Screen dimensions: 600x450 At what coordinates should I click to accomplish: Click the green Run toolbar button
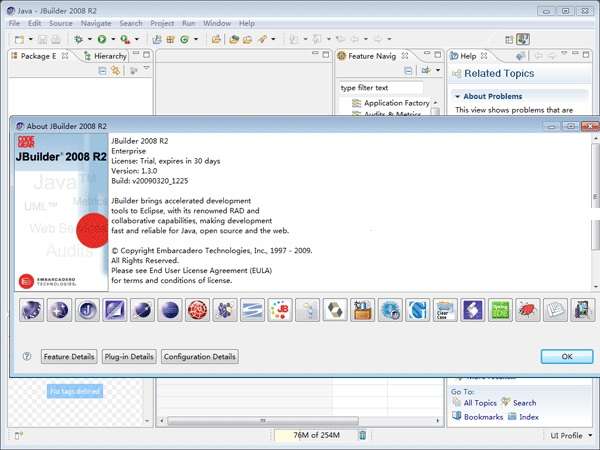(101, 39)
